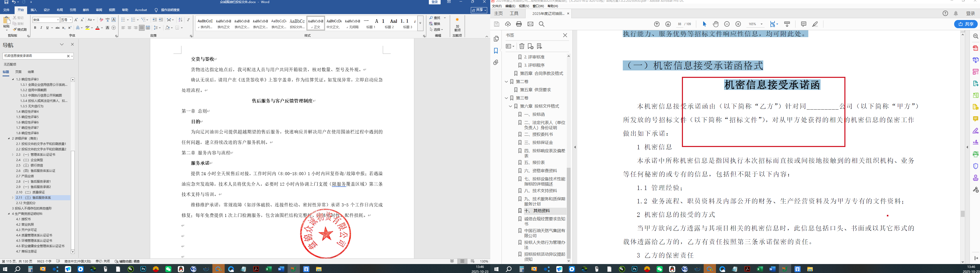This screenshot has width=980, height=273.
Task: Add a sticky note comment in Acrobat
Action: (x=803, y=24)
